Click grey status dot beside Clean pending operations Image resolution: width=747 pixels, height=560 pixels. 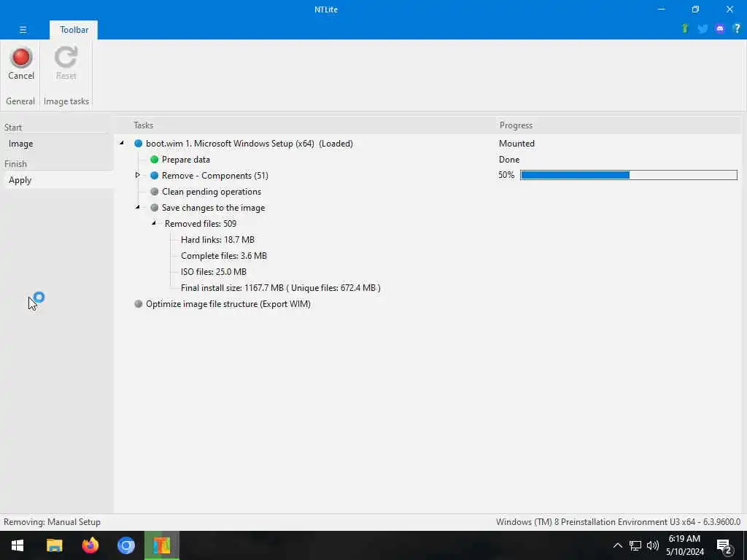click(x=155, y=192)
